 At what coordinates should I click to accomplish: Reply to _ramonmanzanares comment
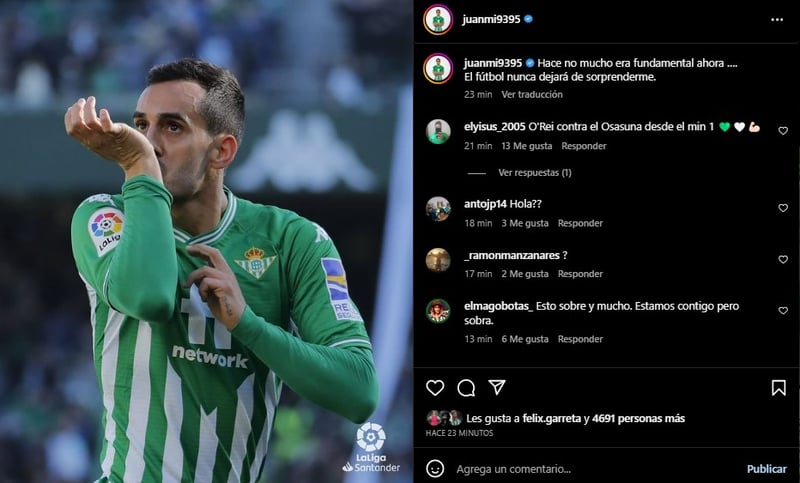(x=580, y=274)
